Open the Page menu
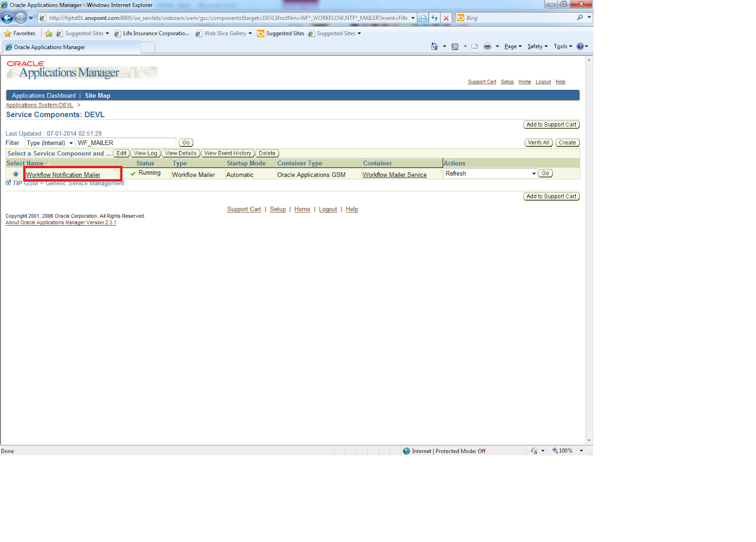 point(513,46)
